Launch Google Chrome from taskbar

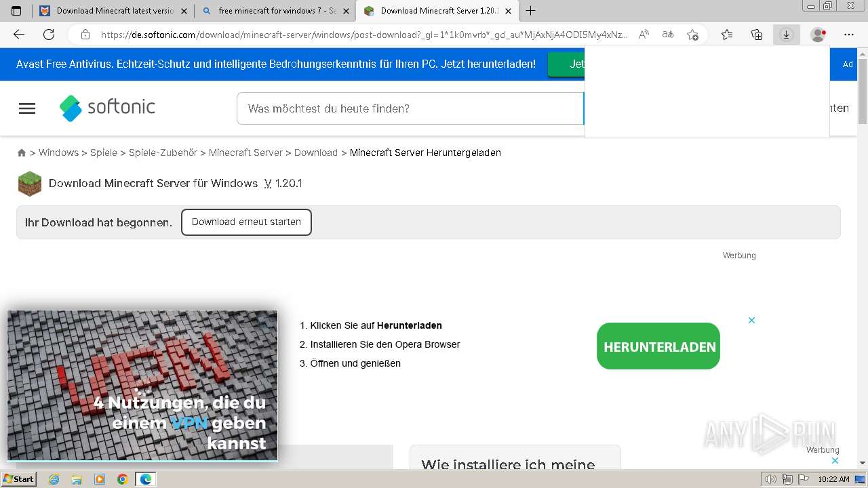123,479
